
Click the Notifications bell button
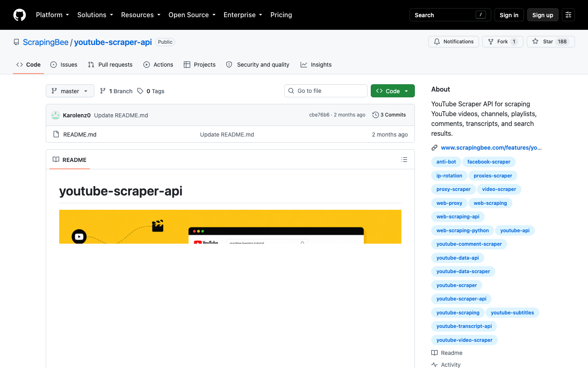coord(454,42)
